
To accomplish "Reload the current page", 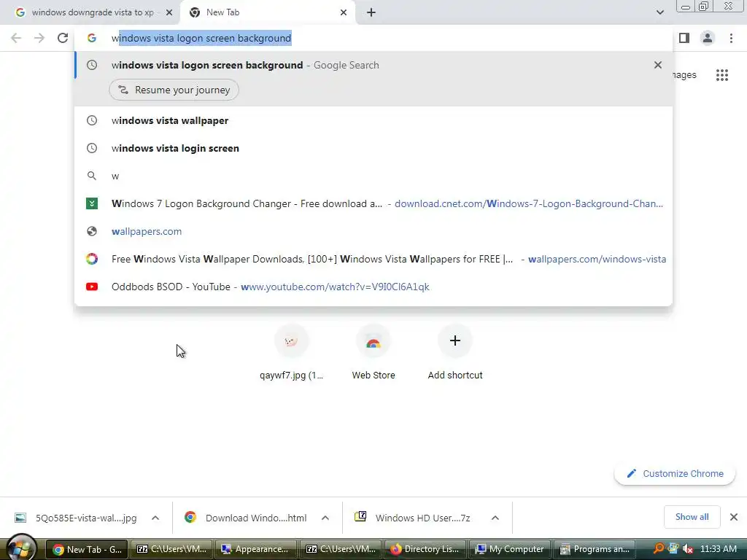I will coord(63,38).
